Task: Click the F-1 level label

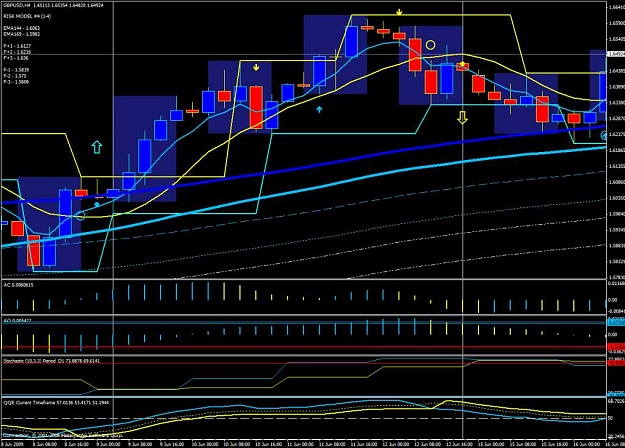Action: tap(16, 70)
